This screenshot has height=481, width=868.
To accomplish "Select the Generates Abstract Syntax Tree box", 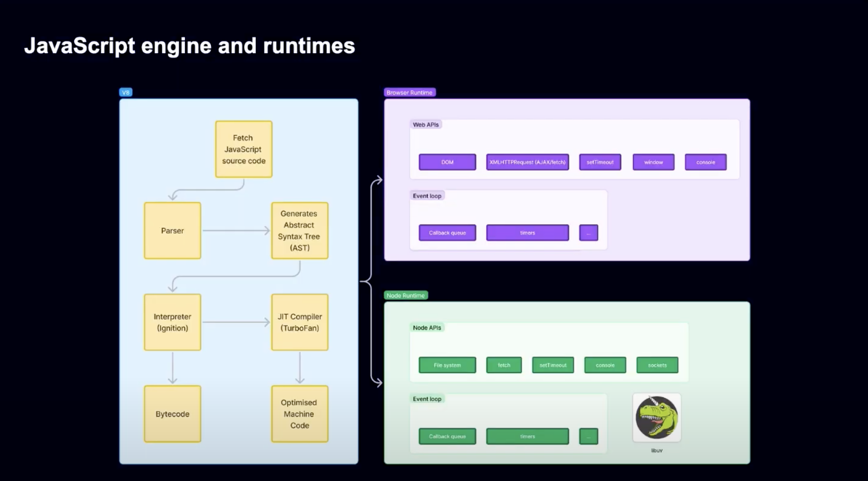I will tap(300, 231).
